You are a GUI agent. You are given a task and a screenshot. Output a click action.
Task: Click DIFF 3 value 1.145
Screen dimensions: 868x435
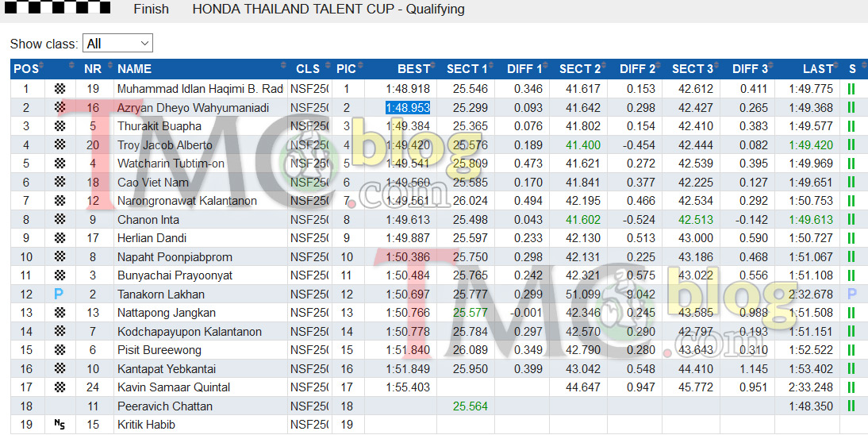(x=754, y=368)
